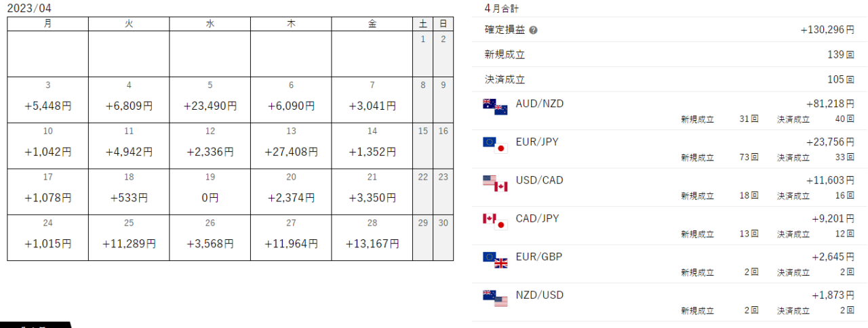Click April 28 cell showing +13,167円
The height and width of the screenshot is (328, 868).
(x=372, y=238)
